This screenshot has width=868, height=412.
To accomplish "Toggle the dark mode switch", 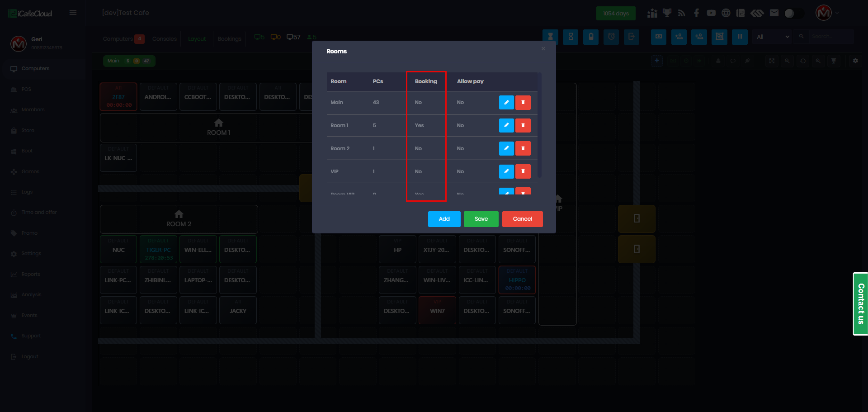I will coord(794,14).
